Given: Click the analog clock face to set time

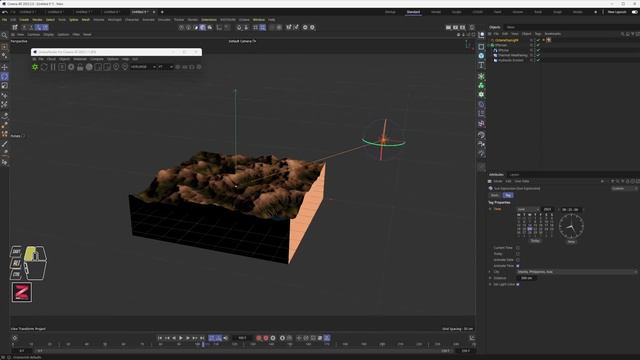Looking at the screenshot, I should pyautogui.click(x=571, y=226).
